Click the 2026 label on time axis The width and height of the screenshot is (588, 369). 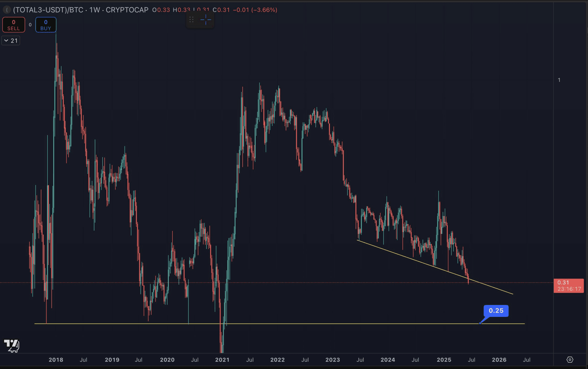click(499, 360)
